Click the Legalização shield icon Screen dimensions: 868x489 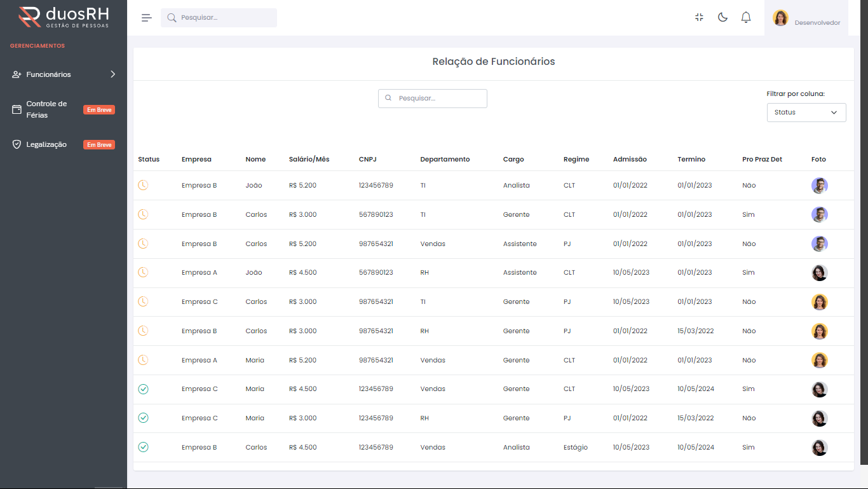tap(17, 144)
